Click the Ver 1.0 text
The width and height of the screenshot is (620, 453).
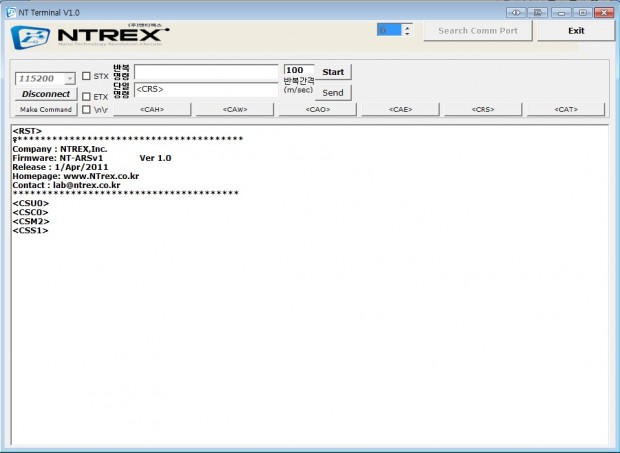155,158
